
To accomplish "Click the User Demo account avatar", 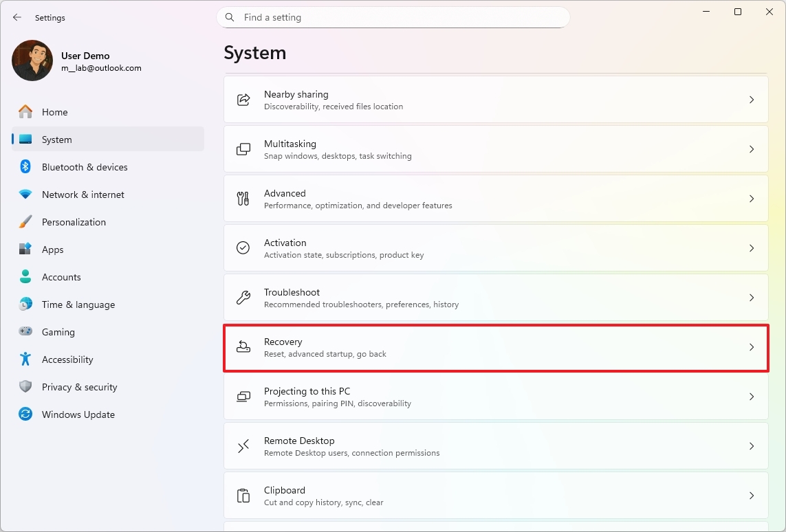I will (x=32, y=60).
